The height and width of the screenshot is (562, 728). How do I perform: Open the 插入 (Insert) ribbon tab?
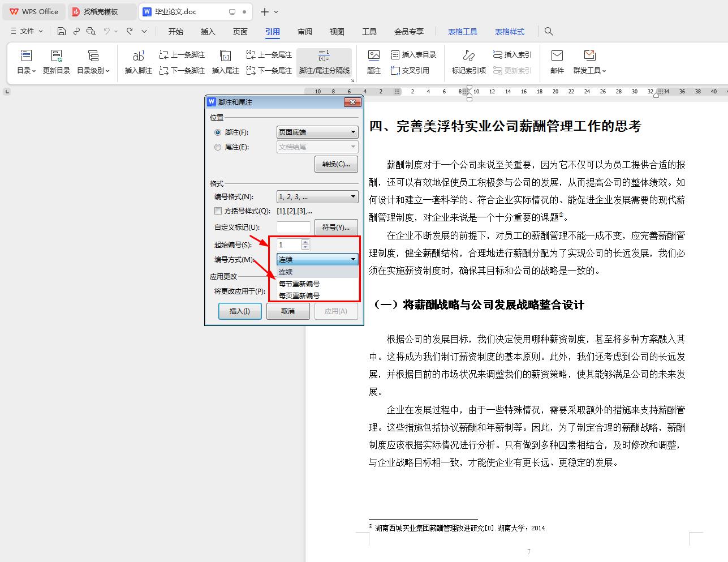[x=208, y=32]
